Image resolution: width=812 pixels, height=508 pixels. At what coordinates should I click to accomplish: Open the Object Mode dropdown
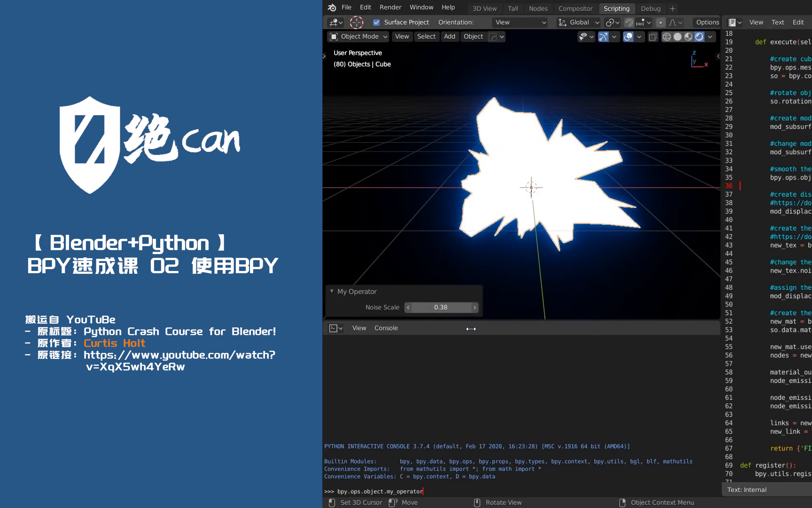point(358,37)
